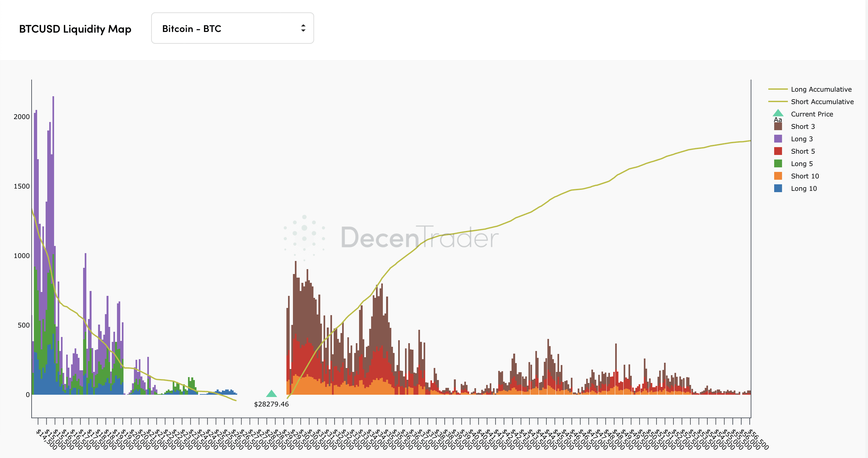868x458 pixels.
Task: Click the green Long 5 legend swatch
Action: click(778, 164)
